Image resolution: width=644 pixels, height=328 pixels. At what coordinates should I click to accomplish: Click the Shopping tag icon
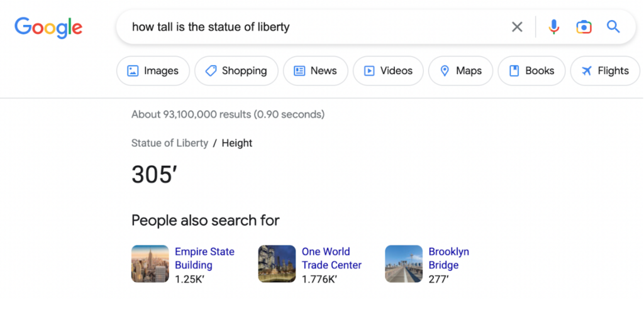[x=211, y=71]
